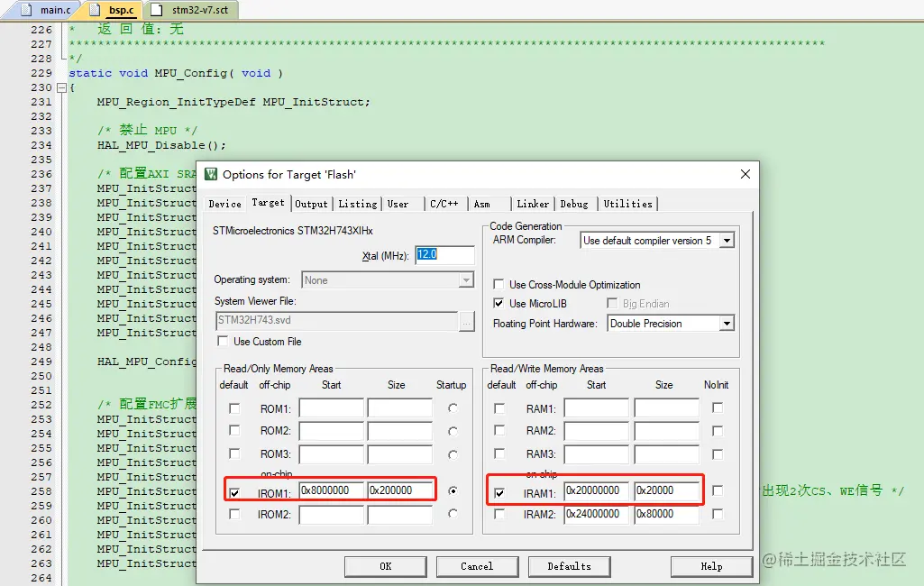Check the IROM2 default checkbox
Viewport: 924px width, 586px height.
234,514
